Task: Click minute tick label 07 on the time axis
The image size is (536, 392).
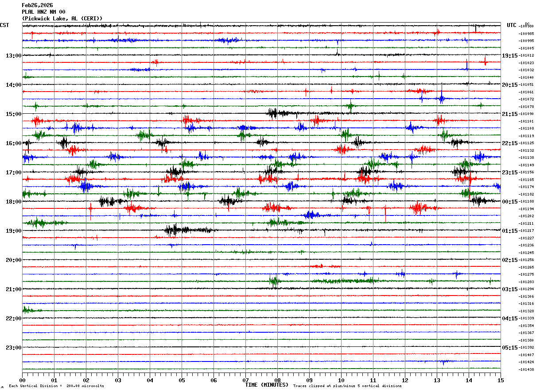Action: [x=245, y=380]
